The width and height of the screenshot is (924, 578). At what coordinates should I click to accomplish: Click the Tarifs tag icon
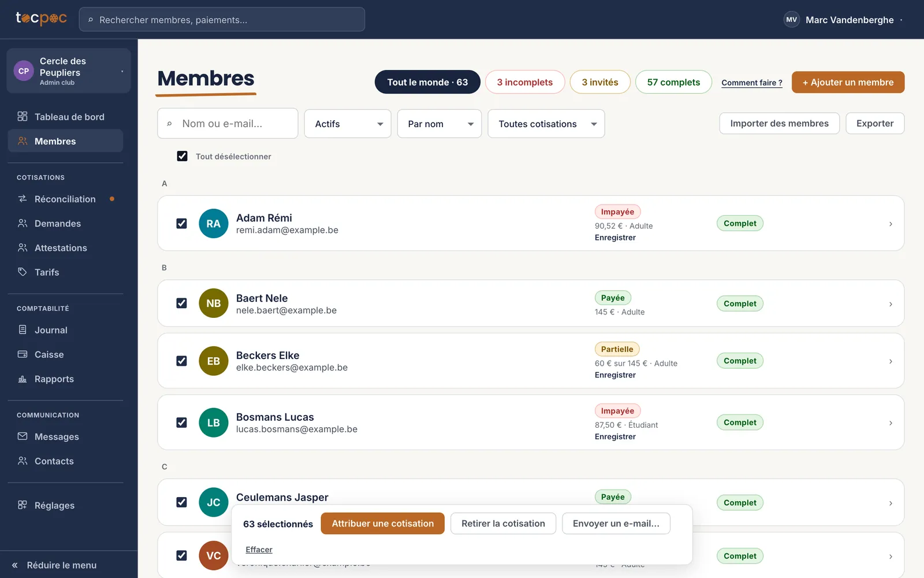(x=23, y=272)
